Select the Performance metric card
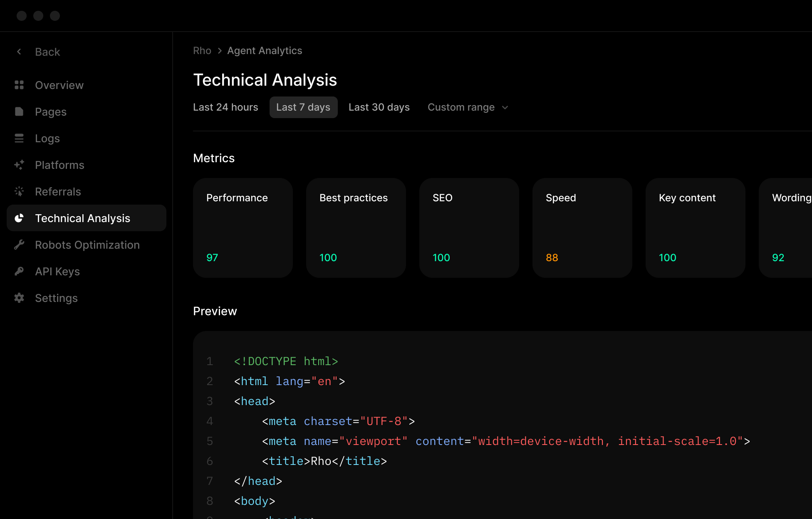The width and height of the screenshot is (812, 519). tap(243, 228)
